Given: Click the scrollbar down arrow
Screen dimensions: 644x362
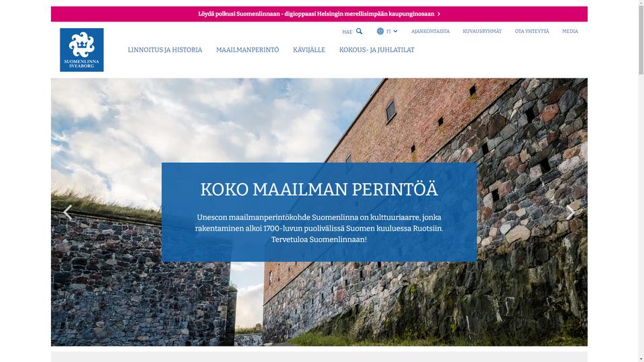Looking at the screenshot, I should click(641, 359).
